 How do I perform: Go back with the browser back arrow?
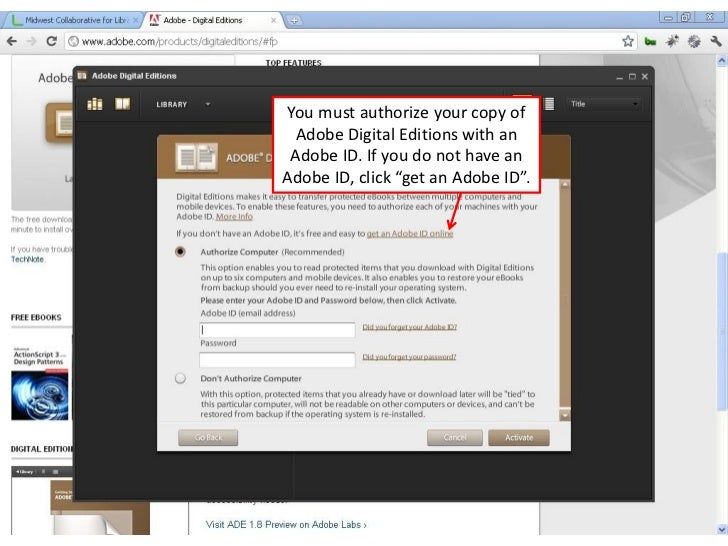(12, 41)
